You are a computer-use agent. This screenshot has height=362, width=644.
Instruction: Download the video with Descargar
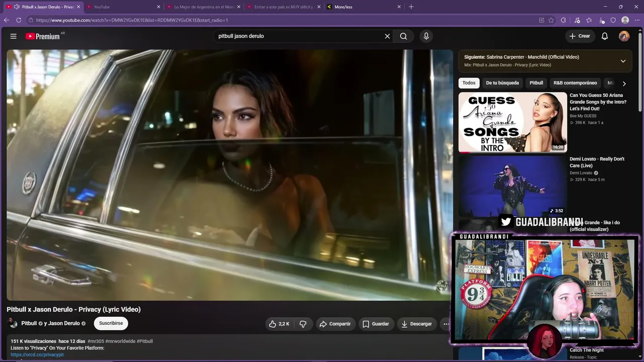pos(417,324)
